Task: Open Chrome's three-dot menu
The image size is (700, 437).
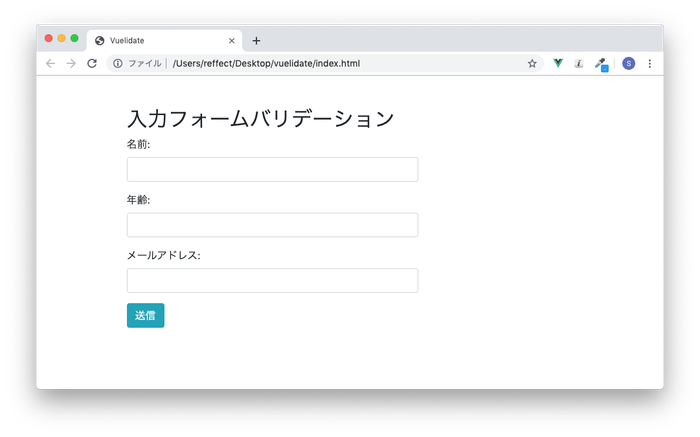Action: [x=650, y=63]
